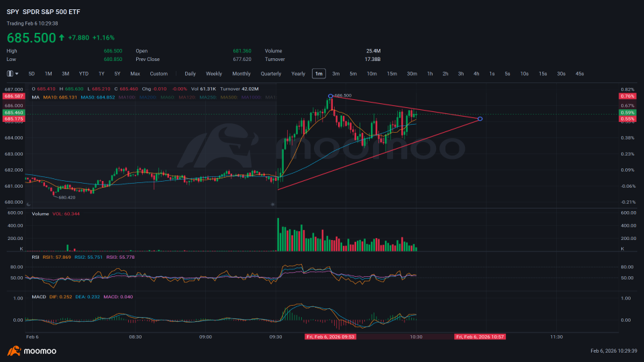
Task: Open Custom range option
Action: click(x=159, y=74)
